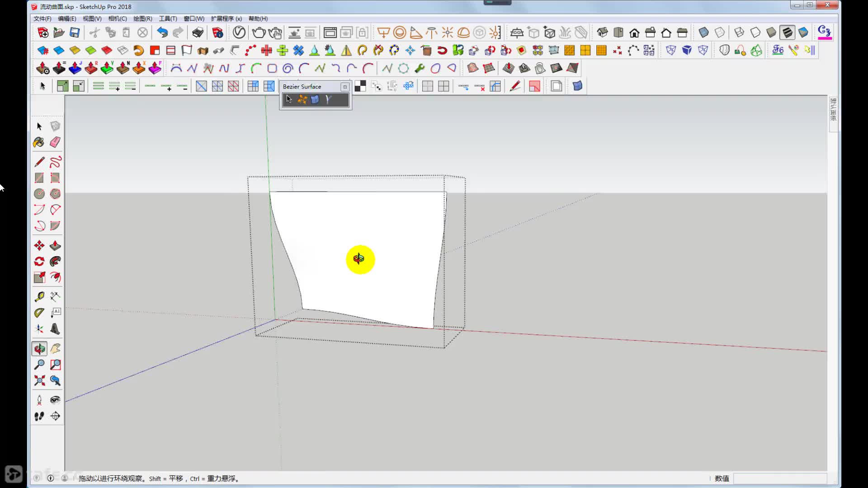Click the Bezier Surface blue patch icon
868x488 pixels.
tap(315, 99)
